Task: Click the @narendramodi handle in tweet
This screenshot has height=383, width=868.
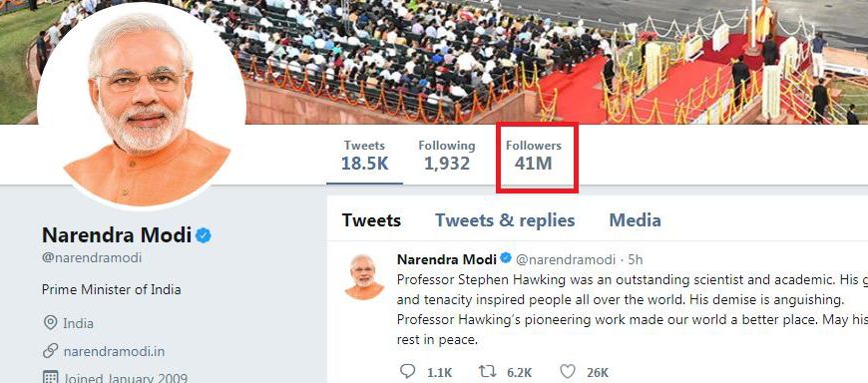Action: (x=566, y=259)
